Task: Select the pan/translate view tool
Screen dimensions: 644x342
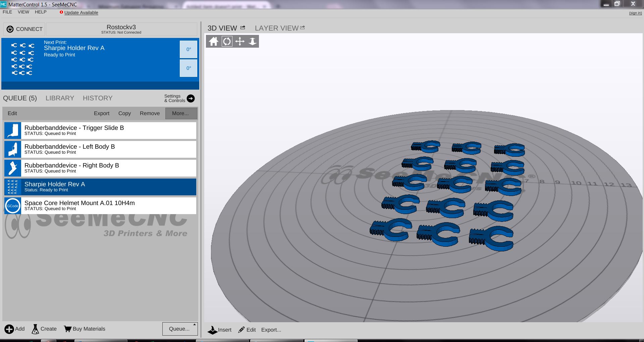Action: coord(239,42)
